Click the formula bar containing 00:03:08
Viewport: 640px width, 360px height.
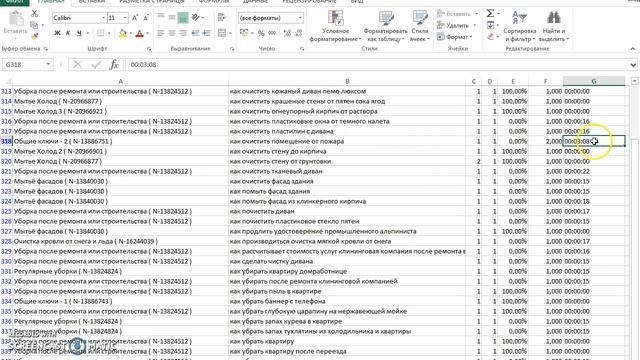click(376, 65)
